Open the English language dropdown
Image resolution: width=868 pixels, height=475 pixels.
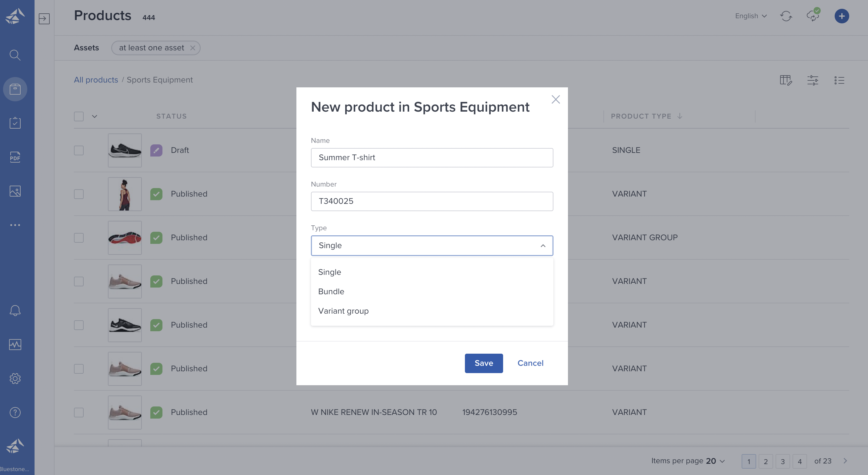pos(751,16)
